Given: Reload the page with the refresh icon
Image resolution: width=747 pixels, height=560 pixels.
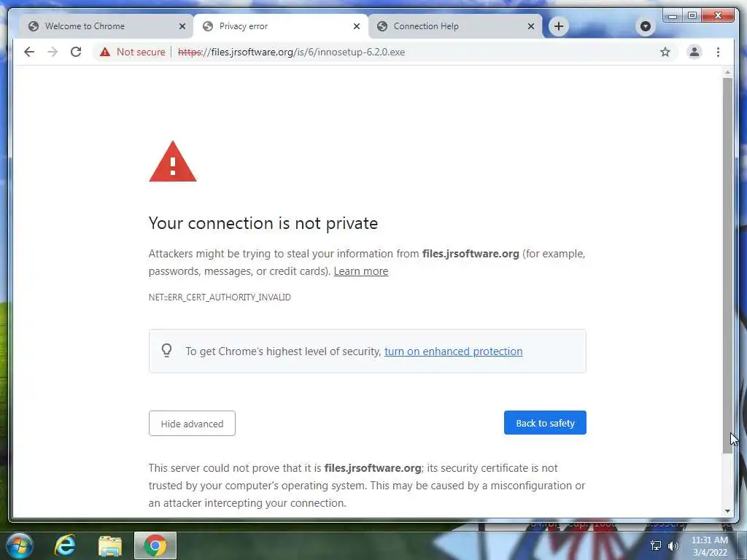Looking at the screenshot, I should 76,52.
